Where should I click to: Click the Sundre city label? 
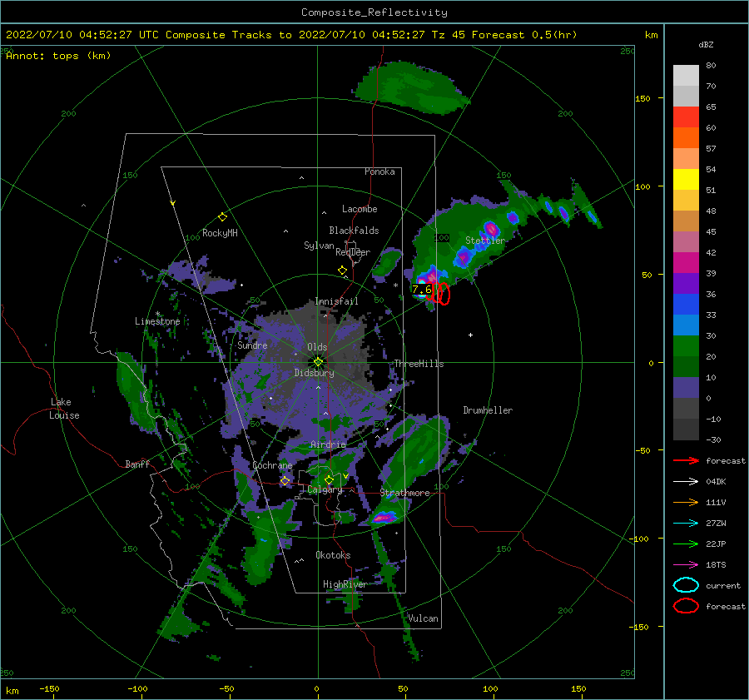tap(252, 345)
